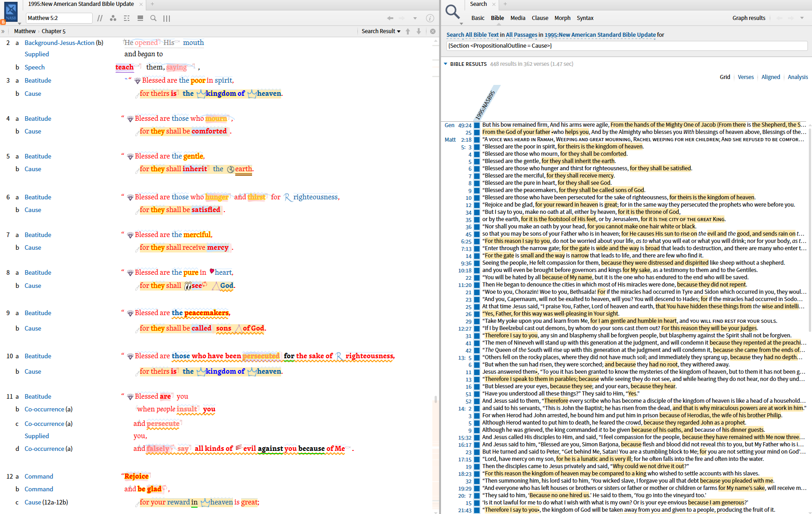Click 'Search All Bible Text' link
812x514 pixels.
click(x=472, y=35)
